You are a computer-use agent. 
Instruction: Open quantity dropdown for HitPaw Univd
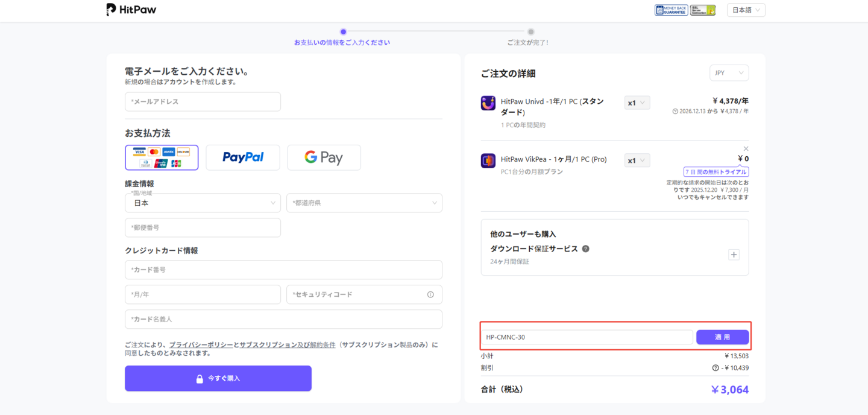637,103
